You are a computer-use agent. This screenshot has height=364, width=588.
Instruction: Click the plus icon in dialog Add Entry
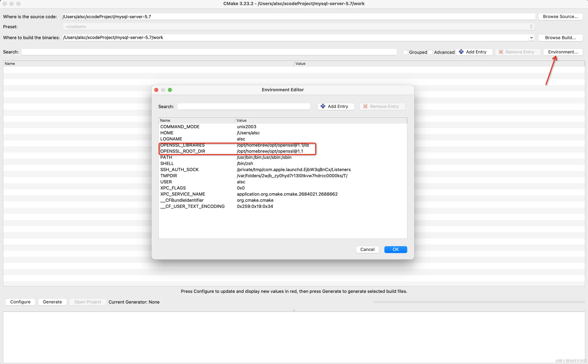[x=323, y=106]
